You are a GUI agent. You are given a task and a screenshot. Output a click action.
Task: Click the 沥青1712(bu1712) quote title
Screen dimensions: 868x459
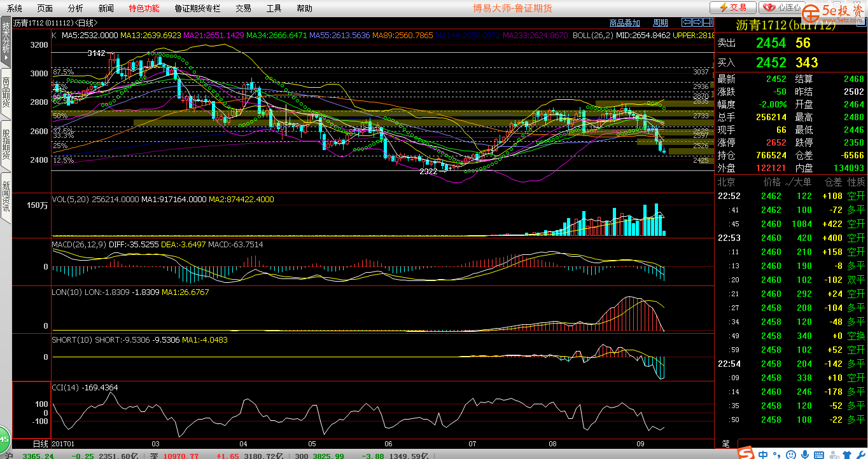pyautogui.click(x=785, y=25)
